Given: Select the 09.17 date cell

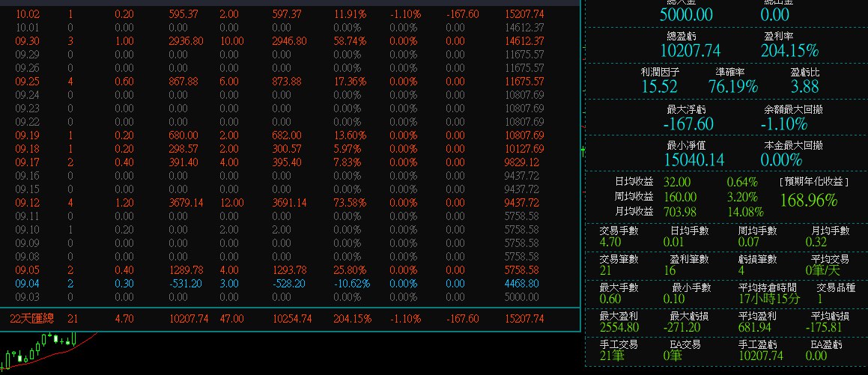Looking at the screenshot, I should [27, 162].
